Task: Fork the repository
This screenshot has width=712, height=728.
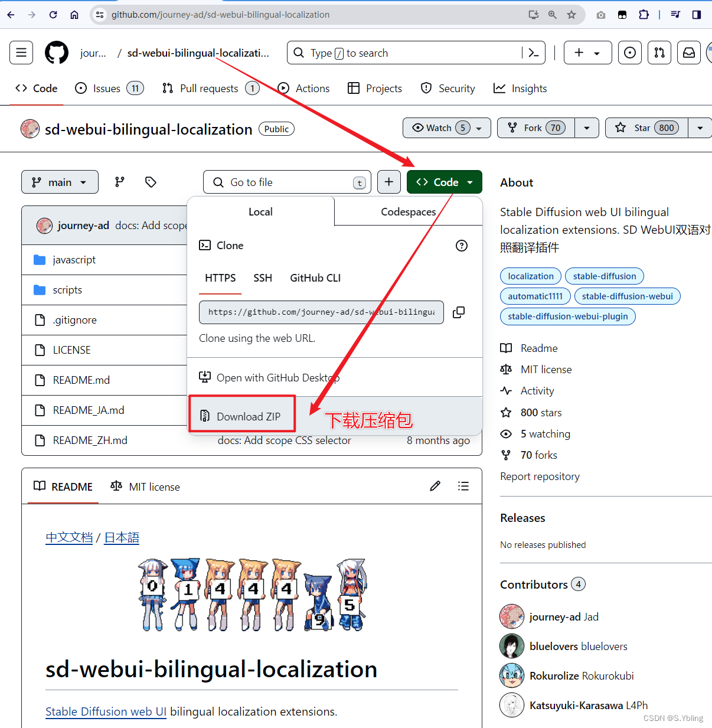Action: pyautogui.click(x=536, y=128)
